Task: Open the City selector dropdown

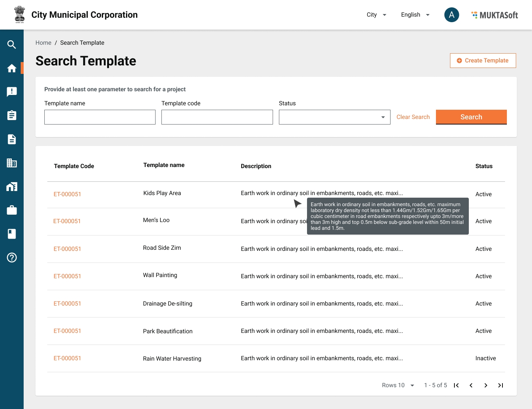Action: [x=376, y=15]
